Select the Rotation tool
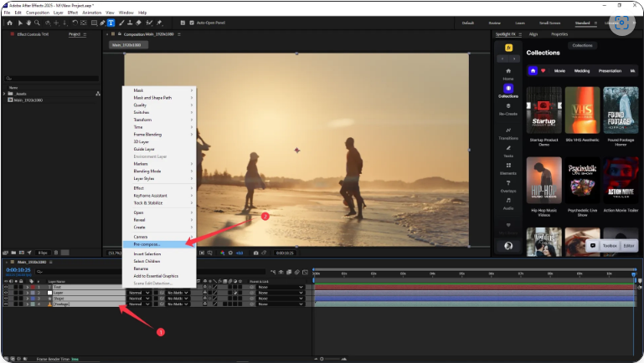 pyautogui.click(x=75, y=23)
